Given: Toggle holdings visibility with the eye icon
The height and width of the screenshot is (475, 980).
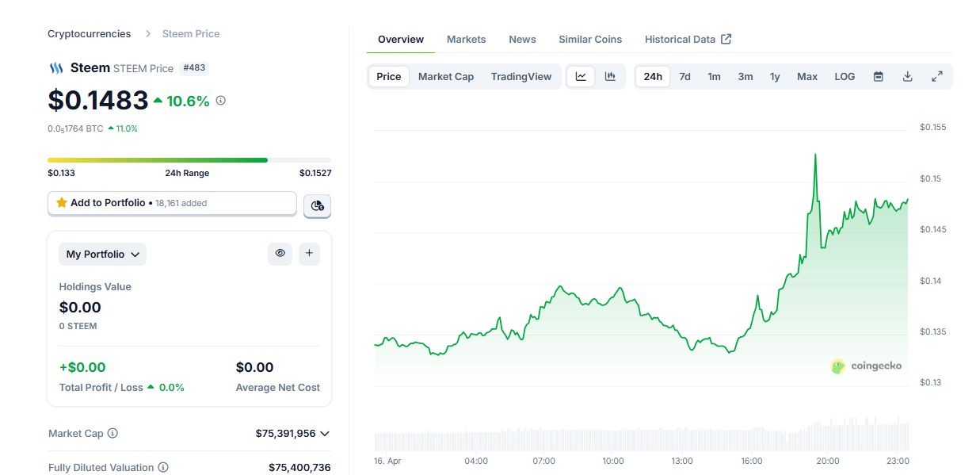Looking at the screenshot, I should 280,254.
